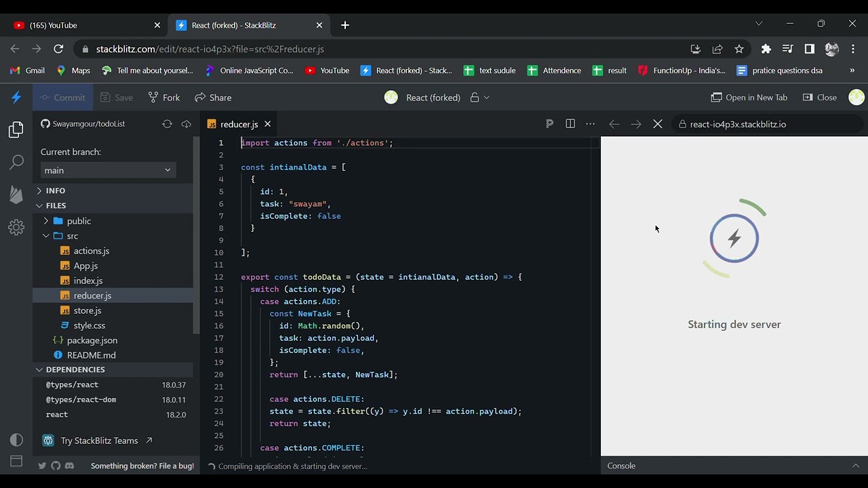
Task: Click the Console panel label
Action: [621, 466]
